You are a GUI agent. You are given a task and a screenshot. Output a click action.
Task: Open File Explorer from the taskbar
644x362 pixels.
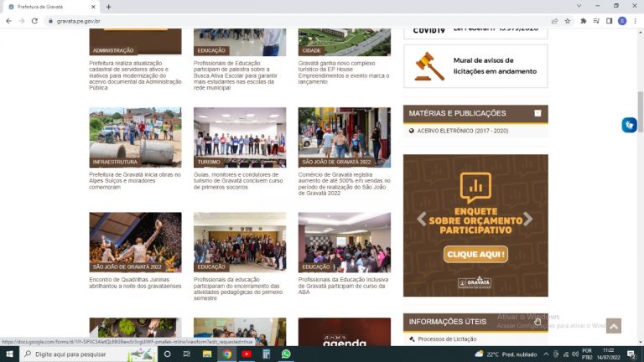click(x=207, y=354)
